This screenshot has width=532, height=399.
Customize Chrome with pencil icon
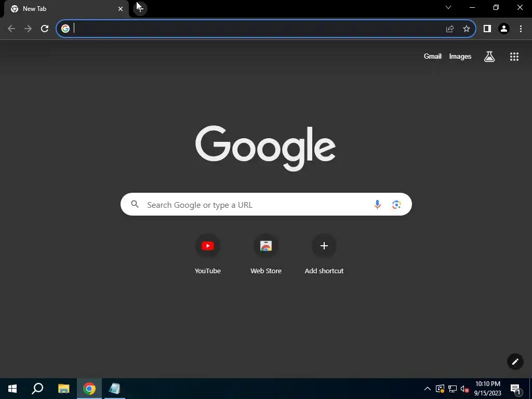(x=515, y=362)
